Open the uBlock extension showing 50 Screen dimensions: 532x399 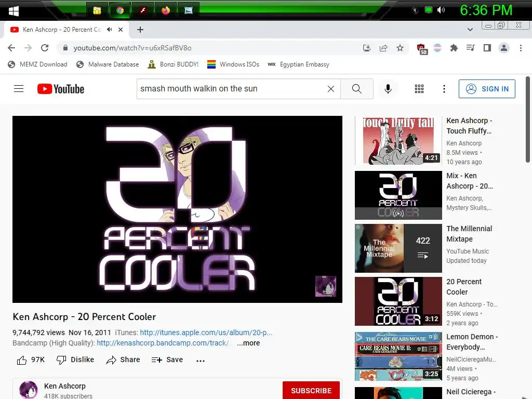coord(422,49)
